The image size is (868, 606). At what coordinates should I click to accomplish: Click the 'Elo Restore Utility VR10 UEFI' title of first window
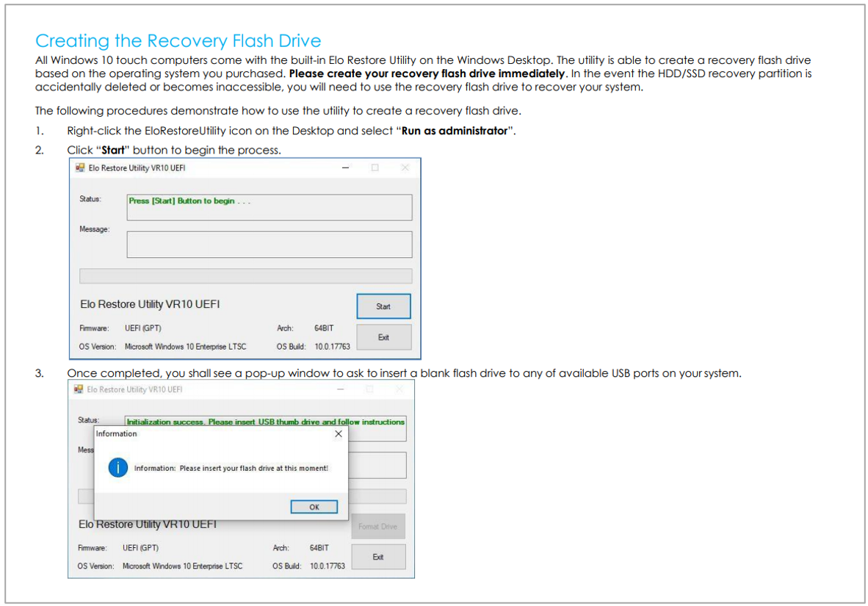point(137,167)
